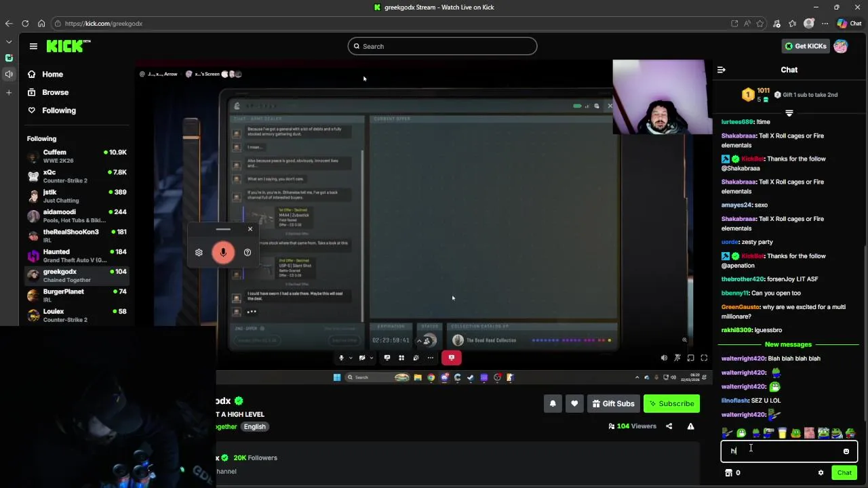This screenshot has width=868, height=488.
Task: Click the screen share icon in call toolbar
Action: [x=387, y=358]
